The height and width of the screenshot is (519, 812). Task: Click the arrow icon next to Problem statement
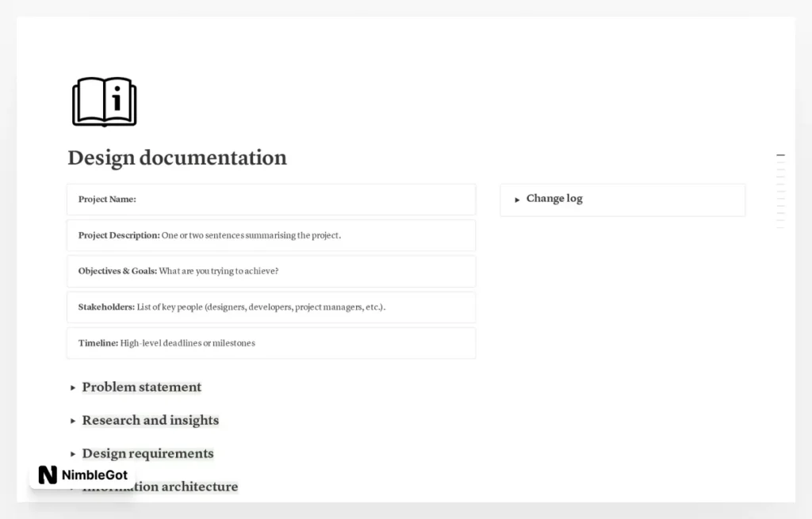[x=72, y=387]
